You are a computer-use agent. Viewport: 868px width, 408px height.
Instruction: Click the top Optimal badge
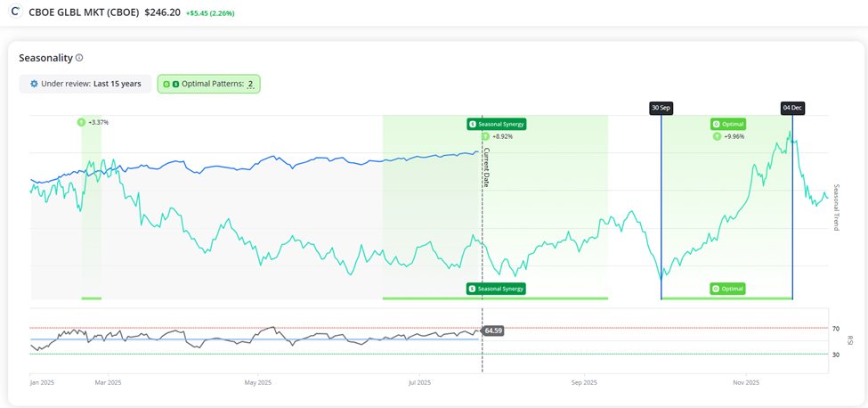(x=727, y=124)
